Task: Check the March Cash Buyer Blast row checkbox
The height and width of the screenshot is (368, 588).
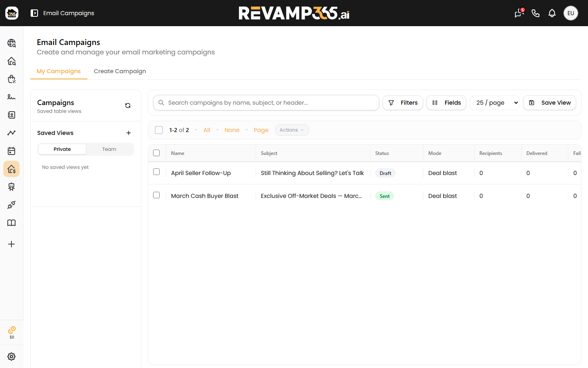Action: tap(156, 195)
